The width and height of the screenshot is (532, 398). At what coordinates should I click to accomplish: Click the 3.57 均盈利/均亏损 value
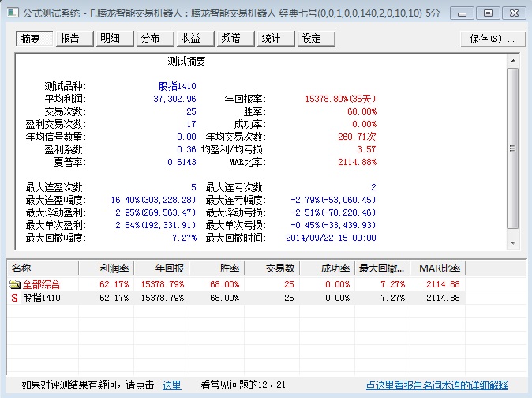[x=366, y=149]
